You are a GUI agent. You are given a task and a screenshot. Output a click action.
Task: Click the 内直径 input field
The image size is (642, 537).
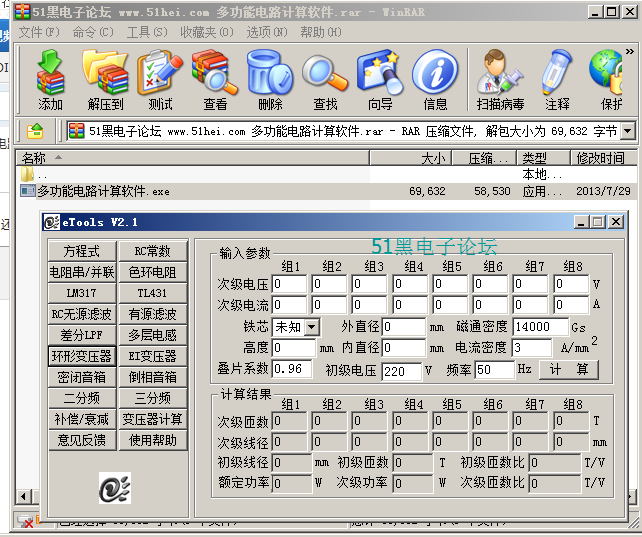(x=404, y=347)
